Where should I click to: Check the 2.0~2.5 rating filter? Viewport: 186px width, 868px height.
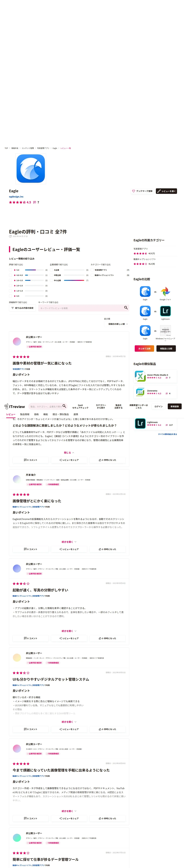pyautogui.click(x=10, y=286)
